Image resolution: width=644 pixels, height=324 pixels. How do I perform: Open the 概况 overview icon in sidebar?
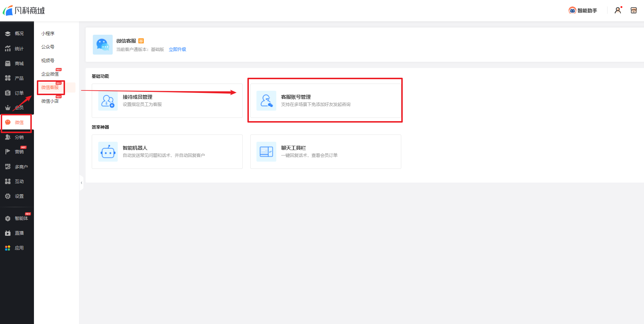point(8,34)
